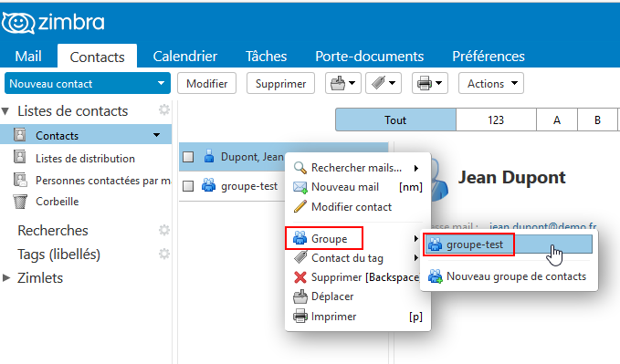620x364 pixels.
Task: Choose Imprimer in context menu
Action: (357, 317)
